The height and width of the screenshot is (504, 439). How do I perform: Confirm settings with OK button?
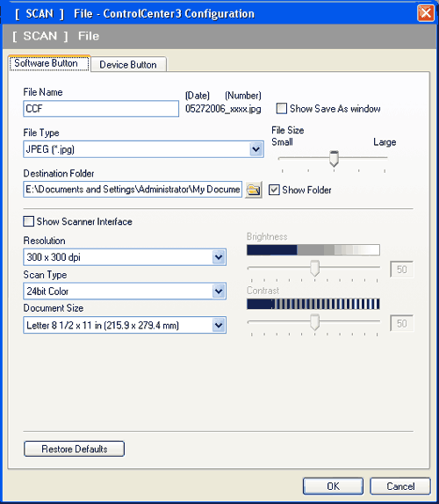(334, 486)
